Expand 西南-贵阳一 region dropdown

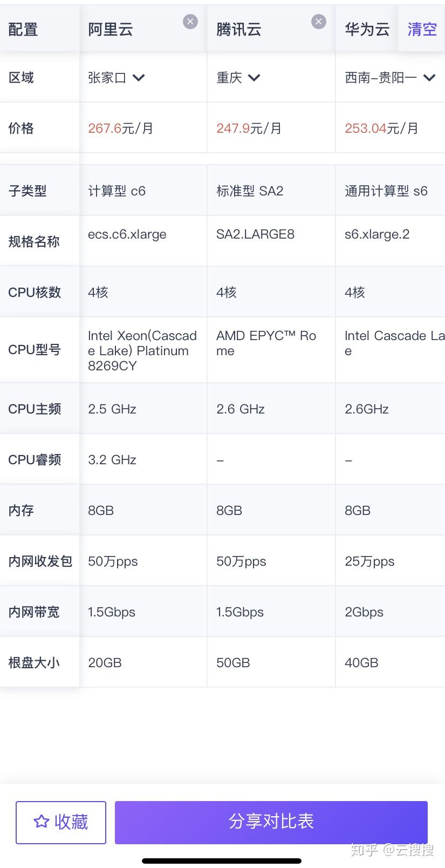coord(429,78)
